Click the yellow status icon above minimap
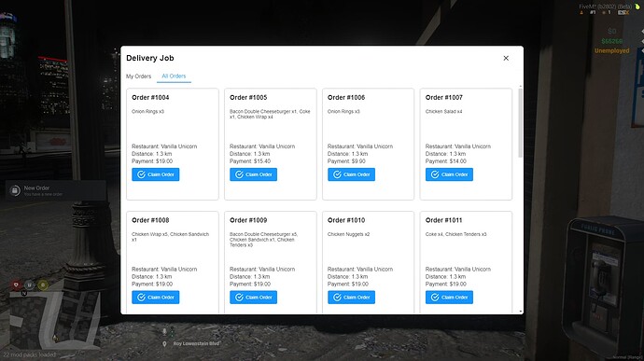644x361 pixels. point(43,285)
